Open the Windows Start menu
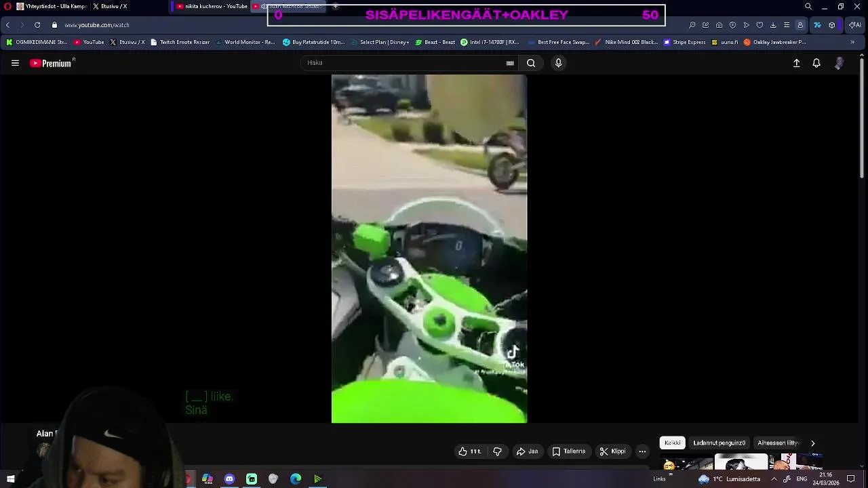This screenshot has height=488, width=868. 10,479
